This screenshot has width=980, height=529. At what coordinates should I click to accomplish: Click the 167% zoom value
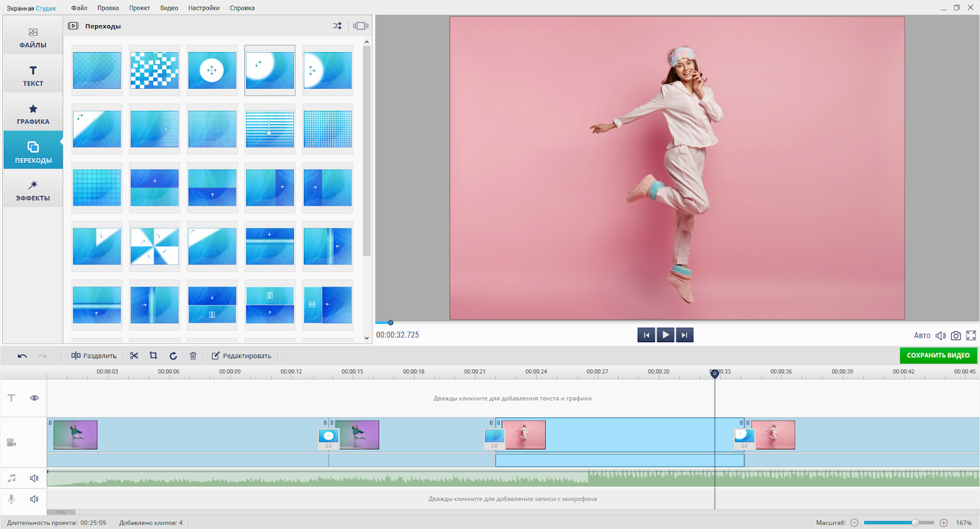(x=964, y=523)
